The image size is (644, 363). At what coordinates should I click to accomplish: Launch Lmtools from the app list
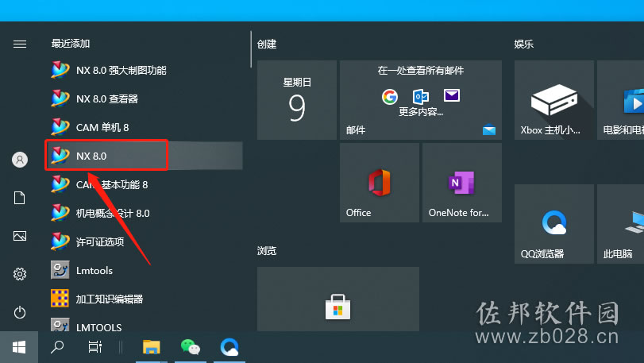click(144, 270)
